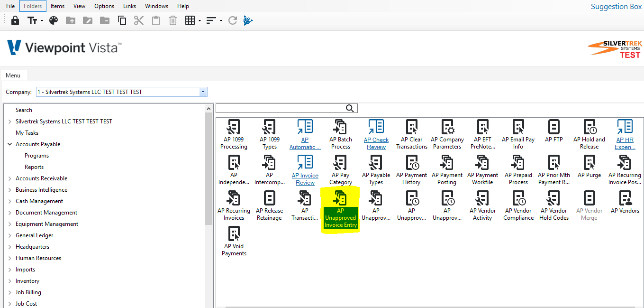This screenshot has height=308, width=644.
Task: Click the remove folder icon
Action: pos(105,20)
